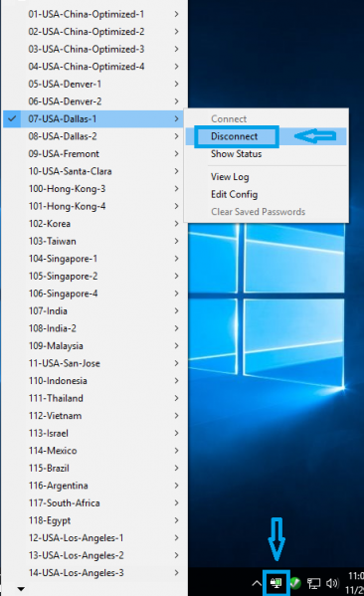Expand 02-USA-China-Optimized-2 submenu arrow
This screenshot has height=596, width=364.
point(177,32)
